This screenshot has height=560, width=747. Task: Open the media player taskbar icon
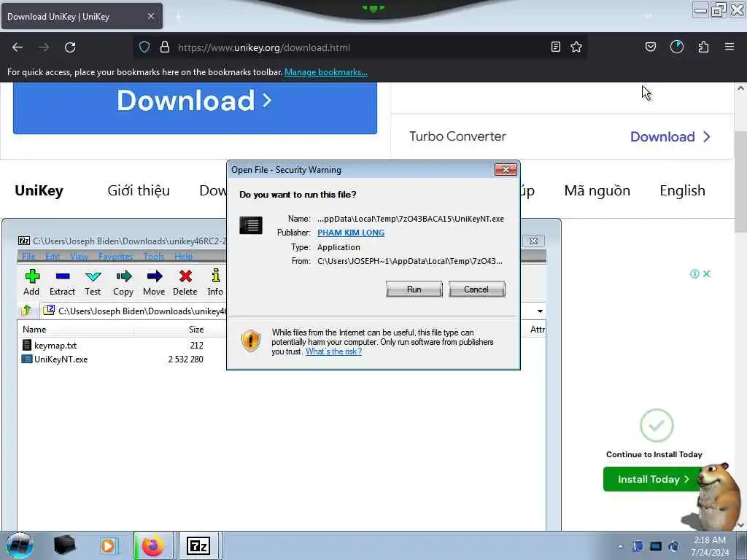108,545
